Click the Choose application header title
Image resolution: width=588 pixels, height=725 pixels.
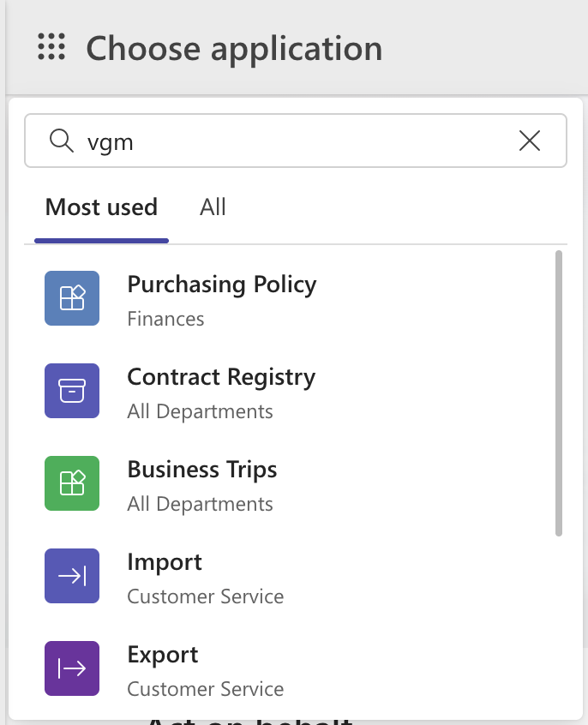coord(234,48)
